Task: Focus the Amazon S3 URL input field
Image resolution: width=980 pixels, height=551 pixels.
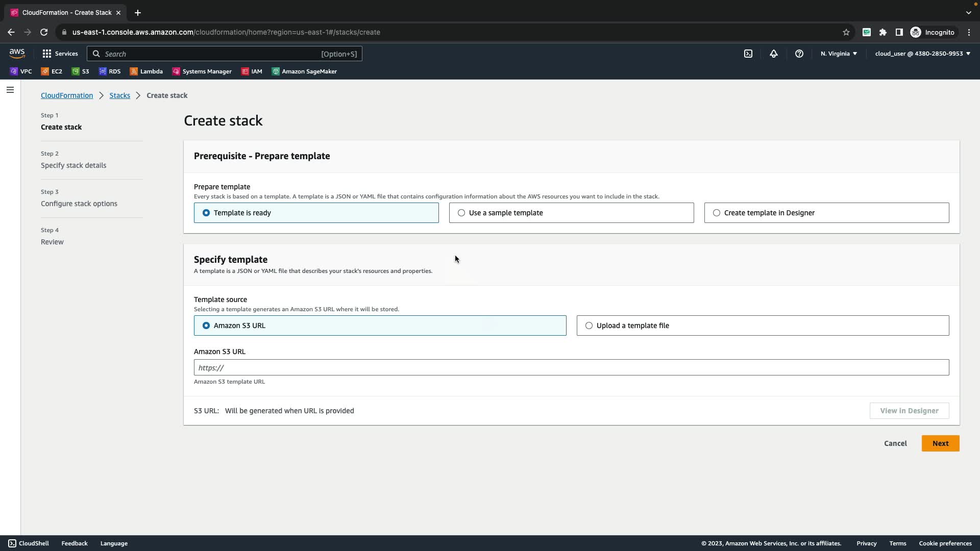Action: tap(571, 367)
